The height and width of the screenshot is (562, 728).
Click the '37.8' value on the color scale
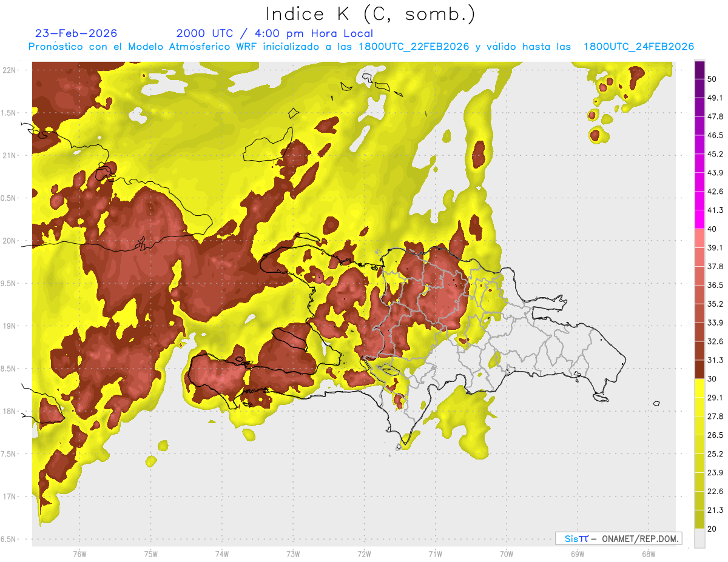(715, 266)
